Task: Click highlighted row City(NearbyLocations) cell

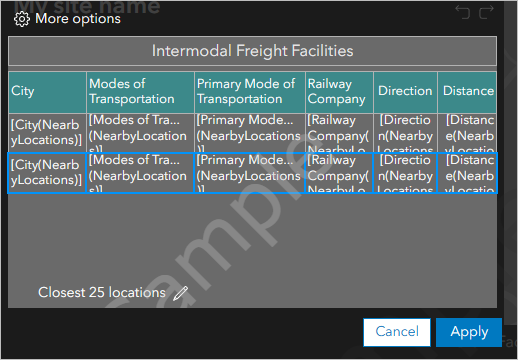Action: 47,173
